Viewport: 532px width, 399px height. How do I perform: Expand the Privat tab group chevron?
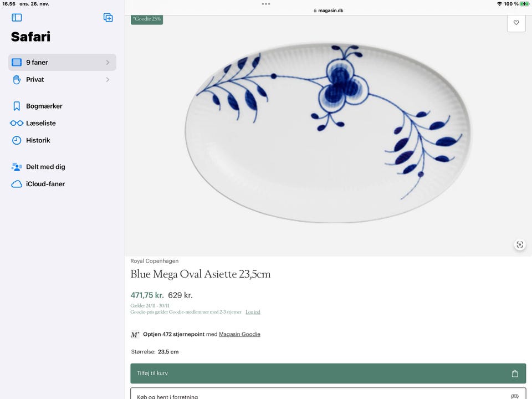click(x=108, y=80)
